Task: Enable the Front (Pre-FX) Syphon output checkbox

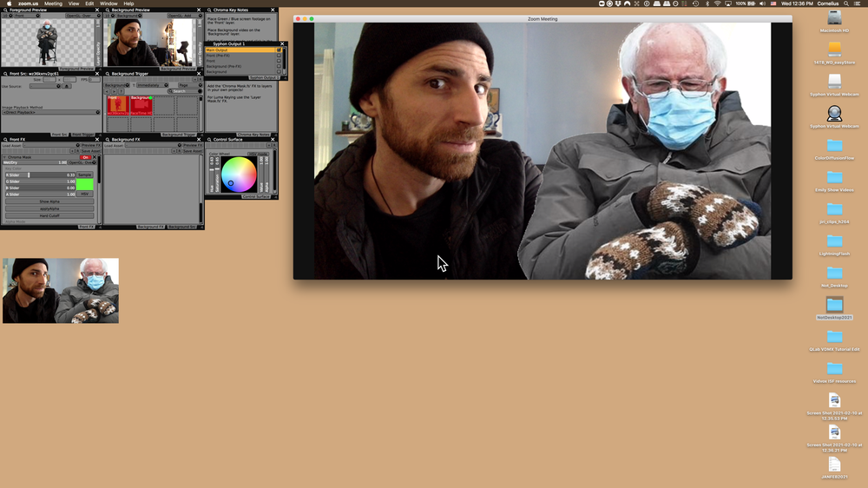Action: point(279,56)
